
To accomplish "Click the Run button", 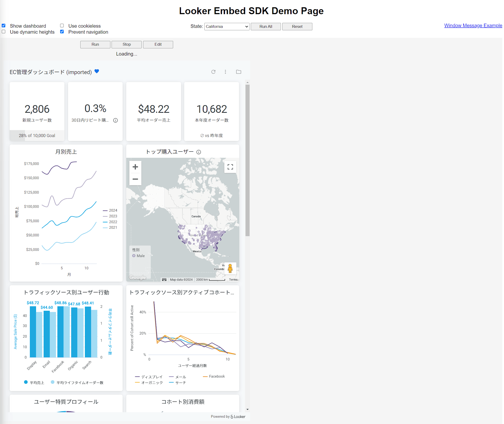I will [96, 44].
